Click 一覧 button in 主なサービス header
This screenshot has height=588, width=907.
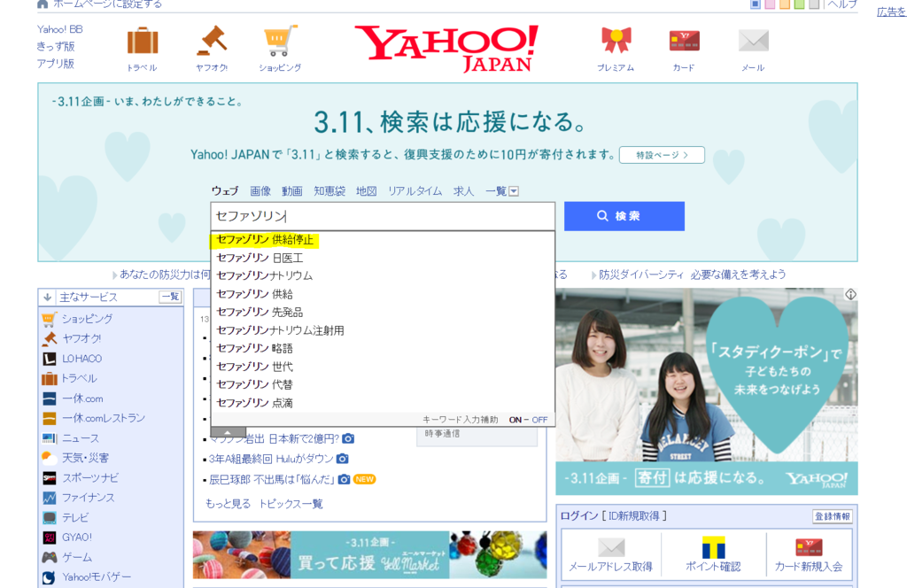click(171, 298)
